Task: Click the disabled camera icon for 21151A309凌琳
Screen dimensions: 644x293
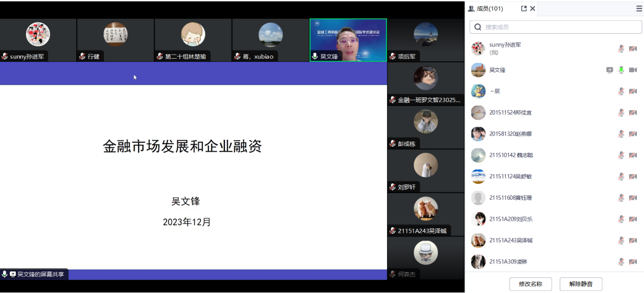Action: pyautogui.click(x=633, y=261)
